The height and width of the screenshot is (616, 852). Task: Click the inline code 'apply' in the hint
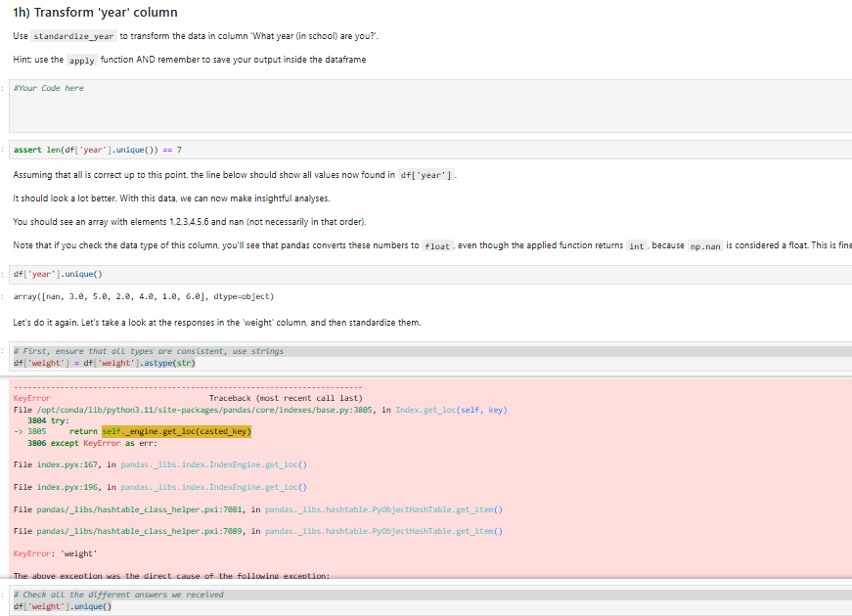pos(81,61)
